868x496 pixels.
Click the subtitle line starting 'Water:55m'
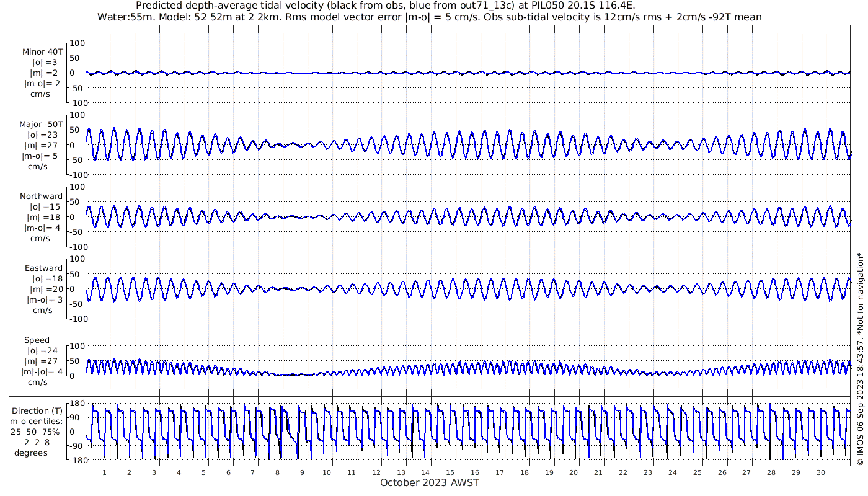[429, 17]
